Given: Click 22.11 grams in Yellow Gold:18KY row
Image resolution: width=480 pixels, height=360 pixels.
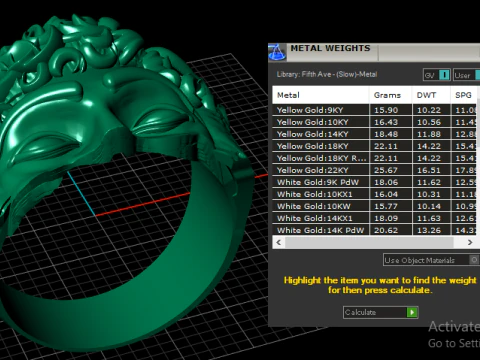Looking at the screenshot, I should pyautogui.click(x=391, y=146).
